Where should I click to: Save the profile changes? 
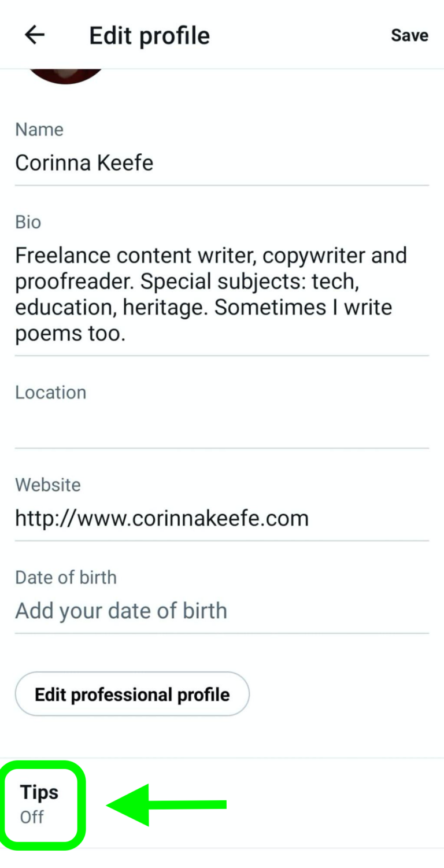(409, 35)
